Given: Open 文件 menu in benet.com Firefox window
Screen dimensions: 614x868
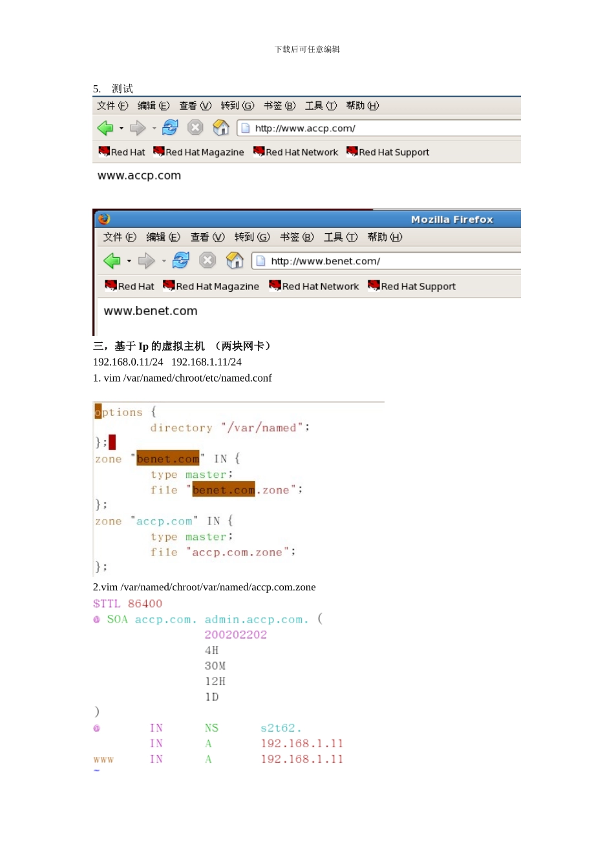Looking at the screenshot, I should [120, 237].
